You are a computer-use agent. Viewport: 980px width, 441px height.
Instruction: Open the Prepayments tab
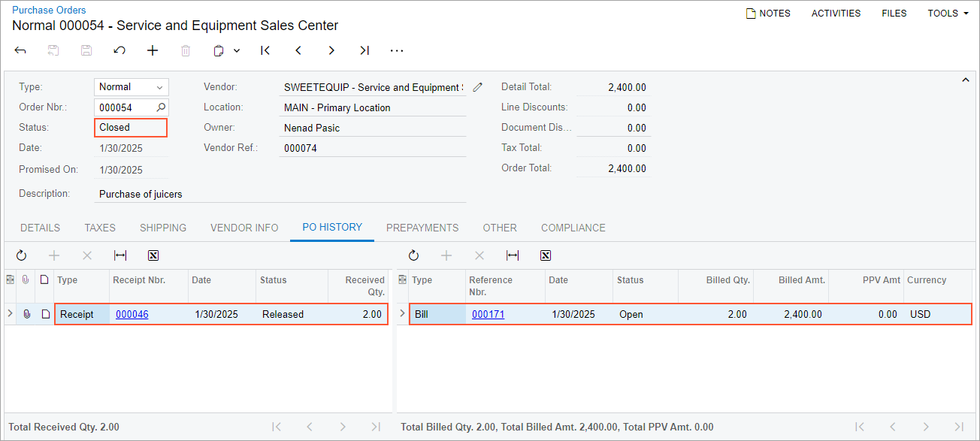(x=422, y=228)
